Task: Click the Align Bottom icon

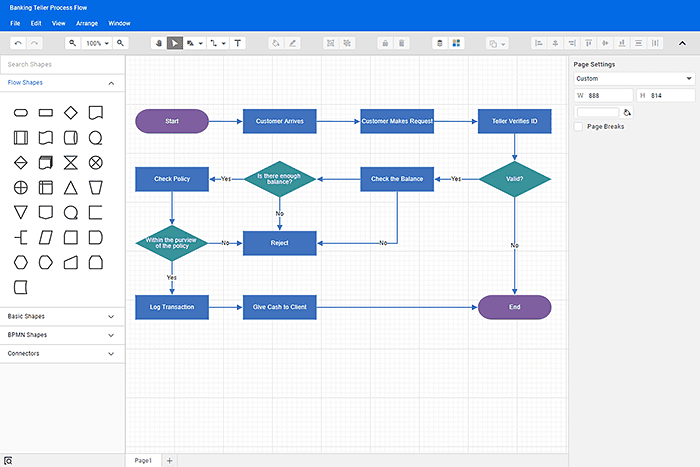Action: click(622, 43)
